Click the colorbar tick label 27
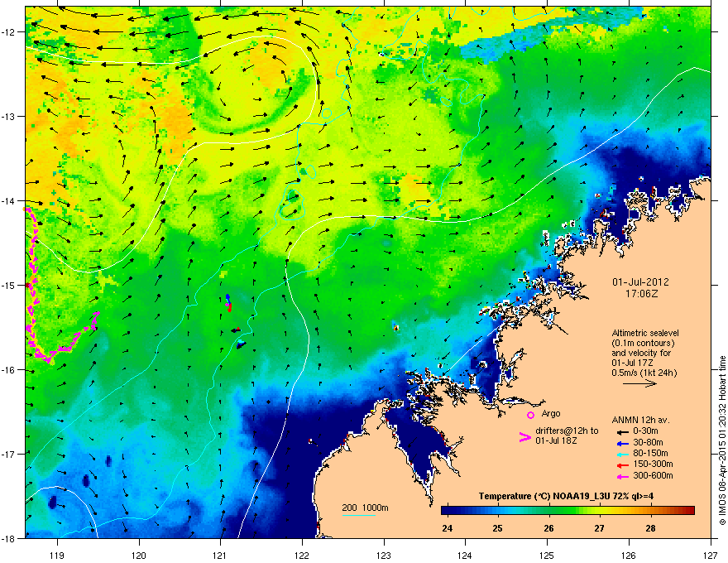 [600, 528]
